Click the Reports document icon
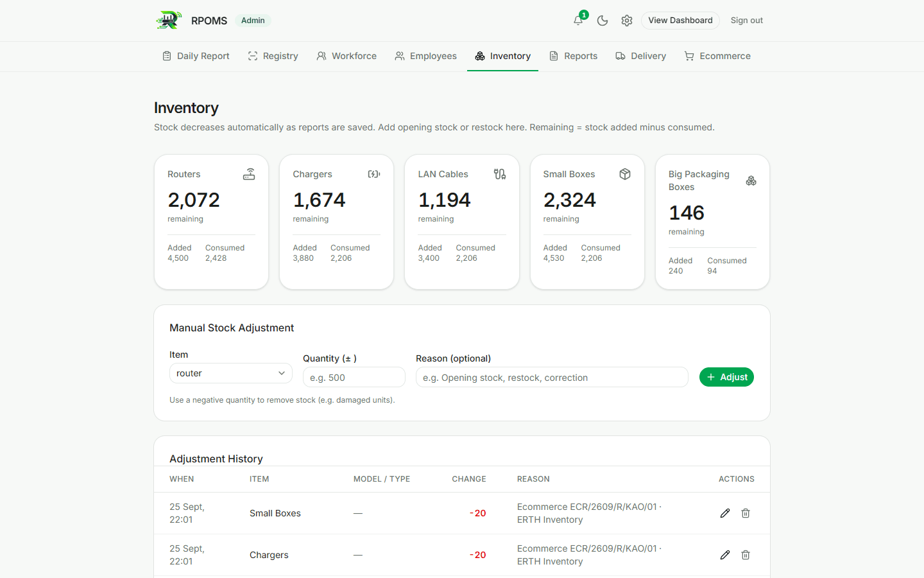Viewport: 924px width, 578px height. pyautogui.click(x=554, y=56)
